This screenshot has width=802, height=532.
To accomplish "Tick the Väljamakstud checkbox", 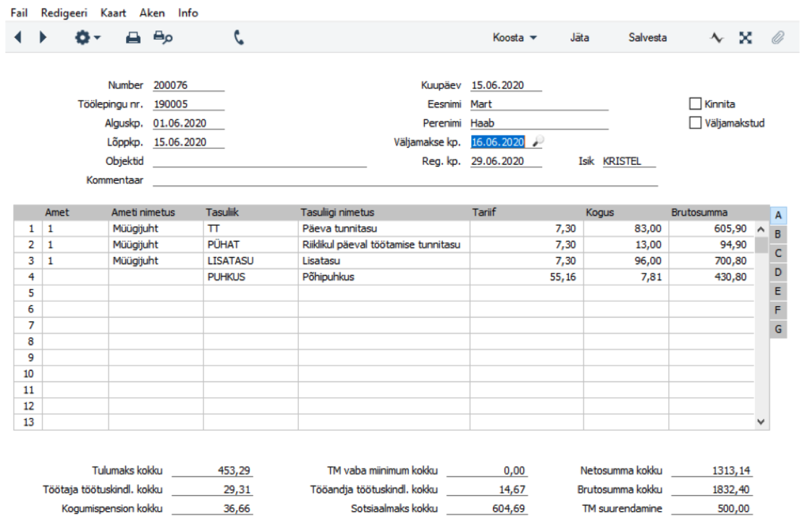I will coord(695,123).
